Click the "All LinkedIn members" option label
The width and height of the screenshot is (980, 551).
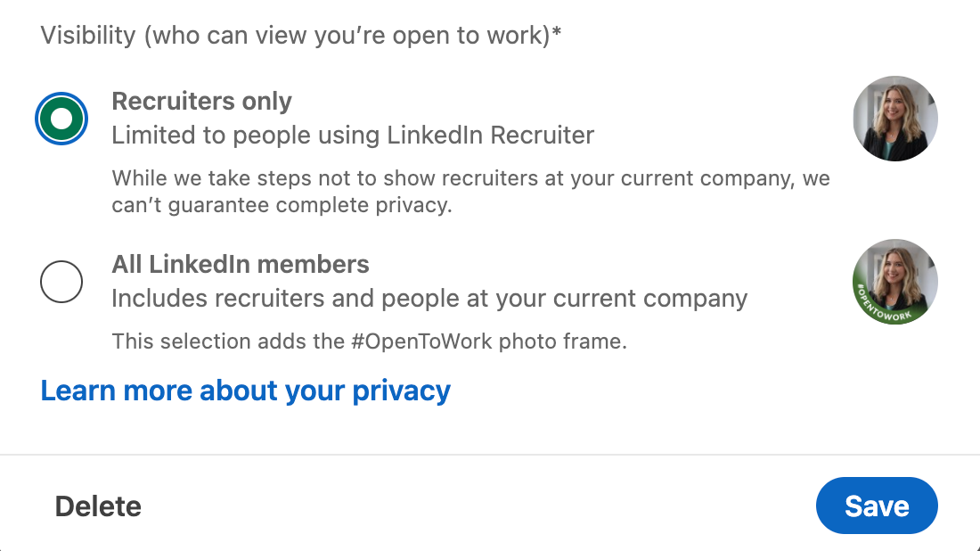coord(241,264)
